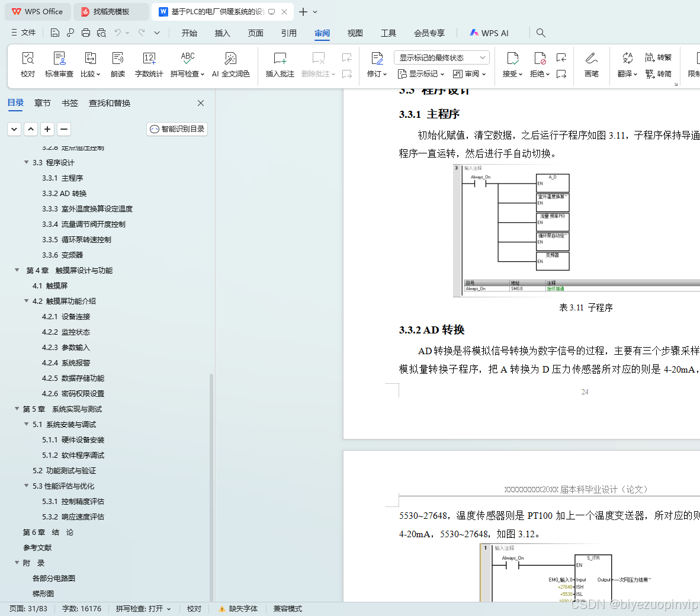The height and width of the screenshot is (616, 700).
Task: Click the undo arrow icon
Action: click(117, 33)
